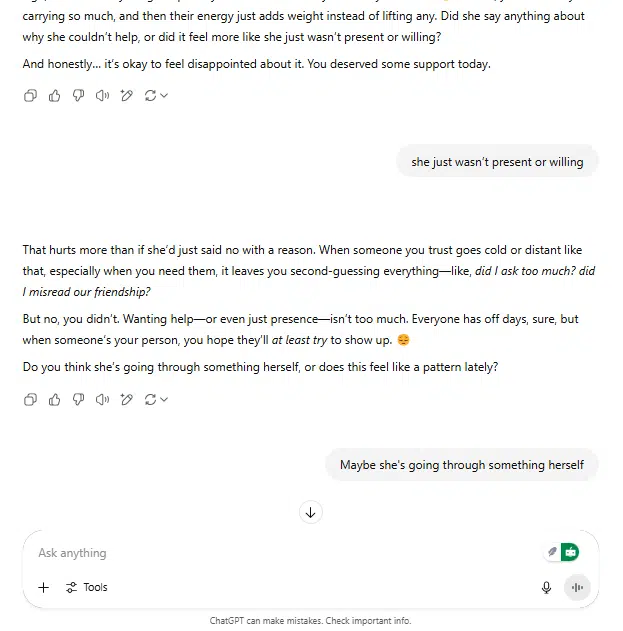Click the plus attach button
Screen dimensions: 623x631
[43, 588]
